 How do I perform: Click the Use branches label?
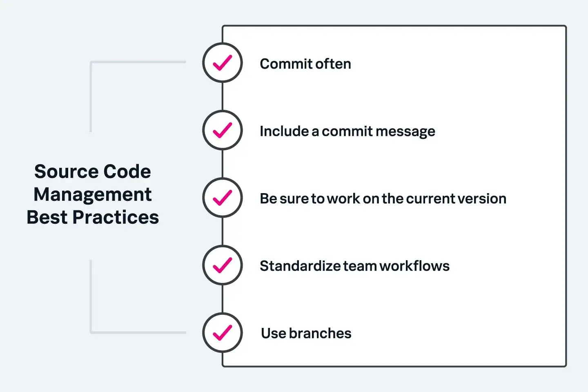click(306, 333)
